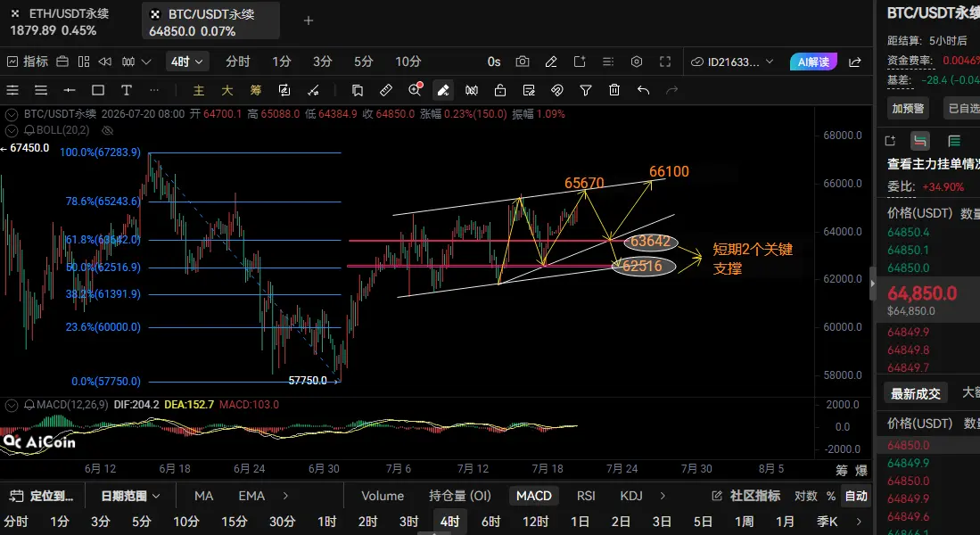Select the rectangle drawing tool
This screenshot has width=980, height=535.
point(97,91)
